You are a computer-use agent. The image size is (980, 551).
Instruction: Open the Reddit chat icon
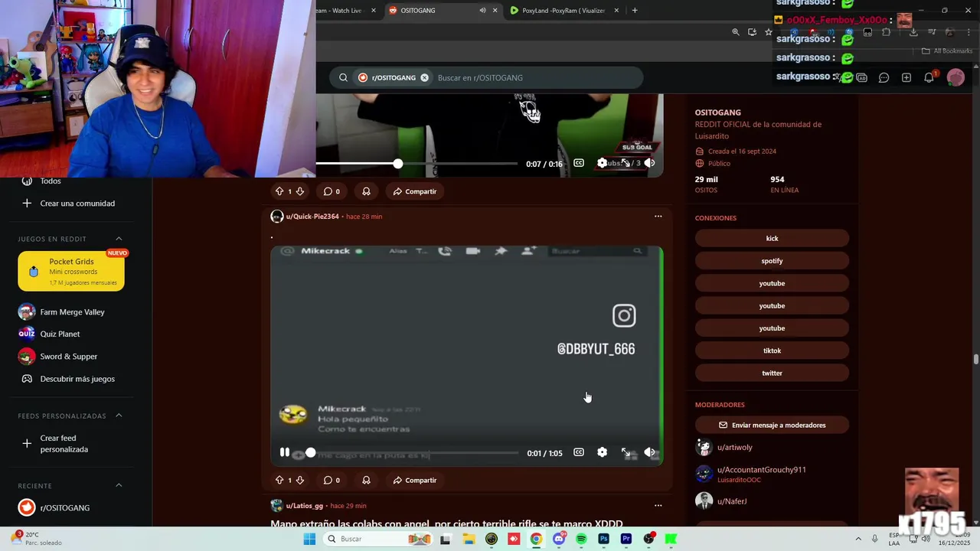click(x=884, y=77)
